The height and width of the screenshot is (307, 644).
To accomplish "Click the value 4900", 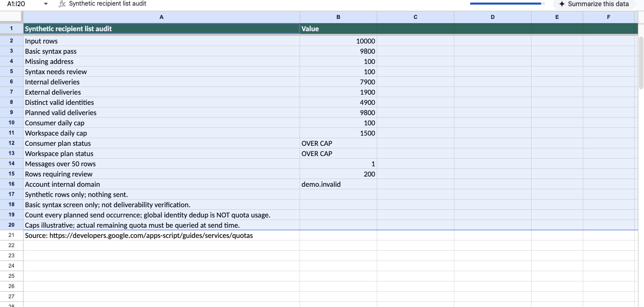I will tap(338, 102).
